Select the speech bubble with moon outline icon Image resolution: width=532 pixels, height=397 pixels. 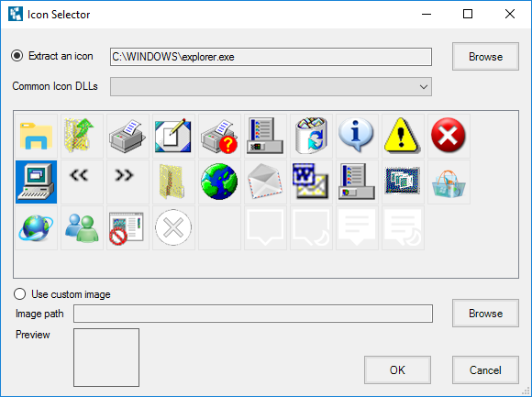pos(311,227)
